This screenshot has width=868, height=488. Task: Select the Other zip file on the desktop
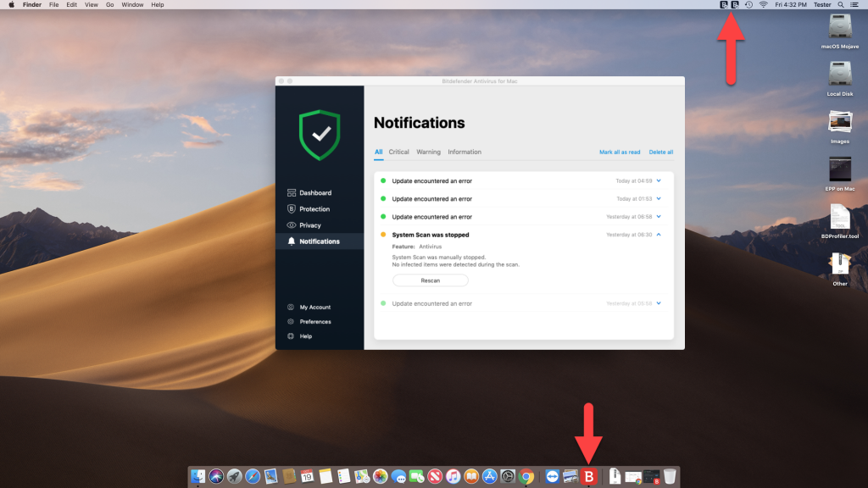click(840, 269)
